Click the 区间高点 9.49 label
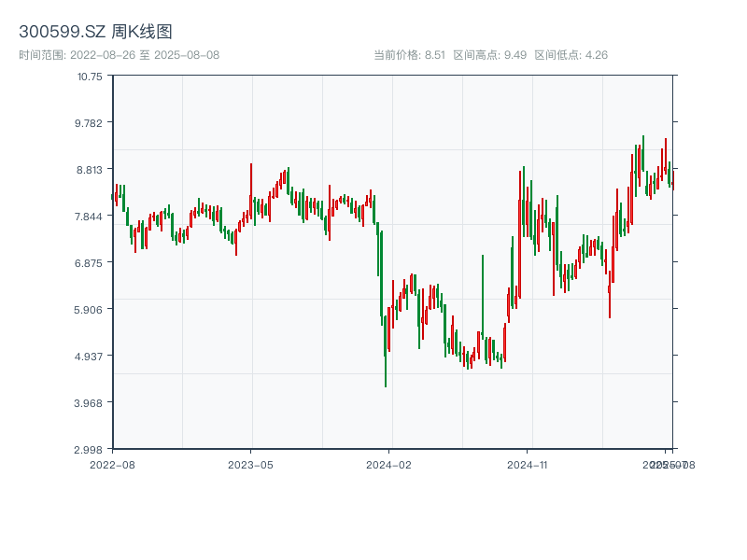Image resolution: width=747 pixels, height=560 pixels. (489, 55)
